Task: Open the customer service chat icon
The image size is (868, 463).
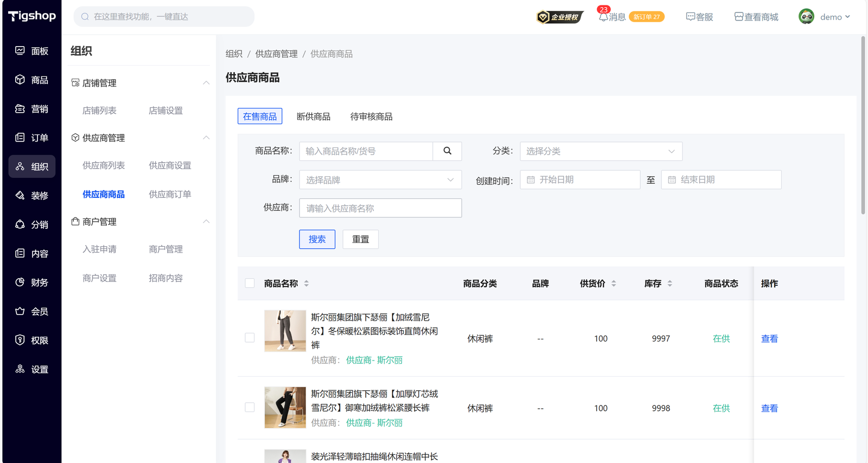Action: click(x=691, y=17)
